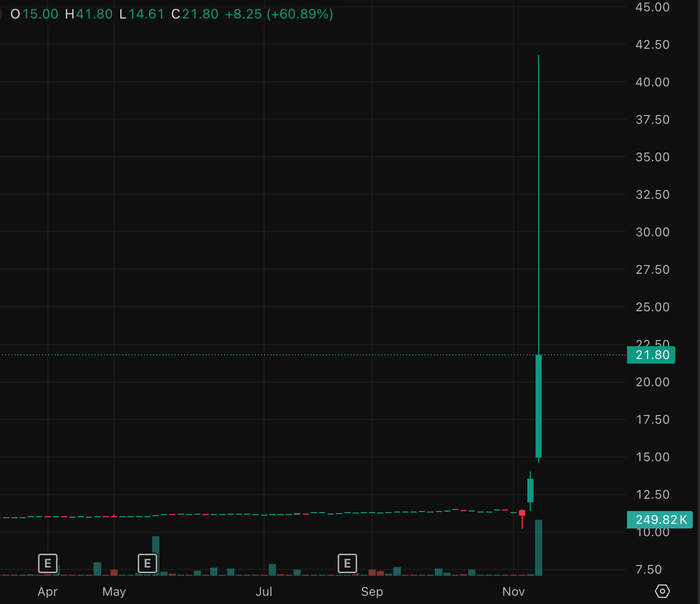Viewport: 700px width, 604px height.
Task: Click the large volume bar in mid-May
Action: (156, 556)
